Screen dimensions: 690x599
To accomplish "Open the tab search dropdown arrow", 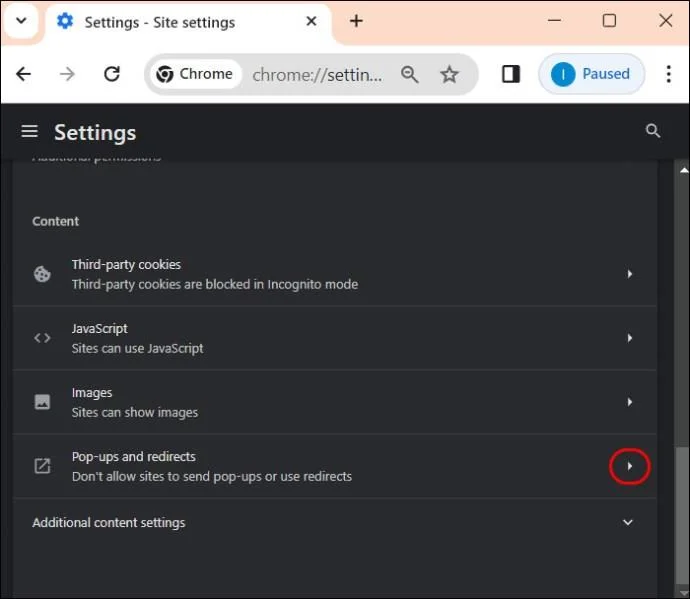I will 21,21.
